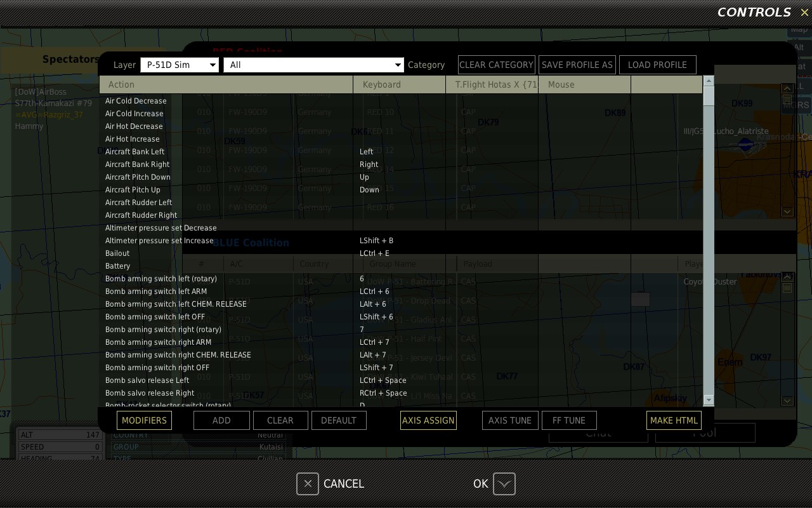Viewport: 812px width, 508px height.
Task: Click the LShift + 7 keyboard binding
Action: pos(376,368)
